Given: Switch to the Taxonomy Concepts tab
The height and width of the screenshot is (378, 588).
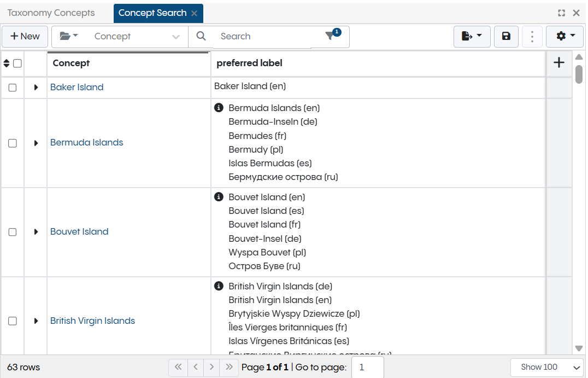Looking at the screenshot, I should pyautogui.click(x=51, y=13).
